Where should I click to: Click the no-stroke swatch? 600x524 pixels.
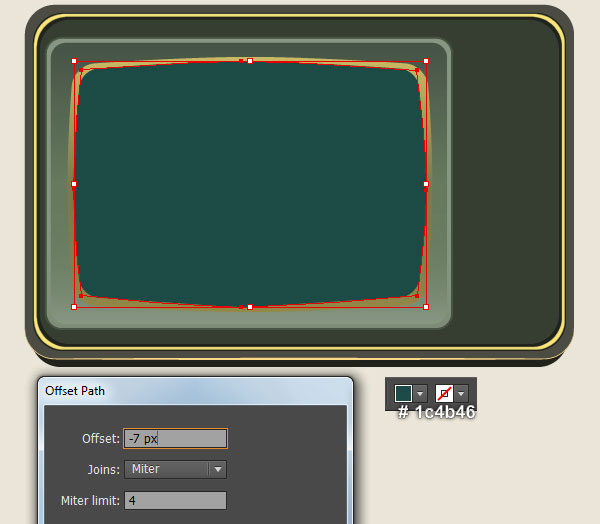click(x=444, y=393)
